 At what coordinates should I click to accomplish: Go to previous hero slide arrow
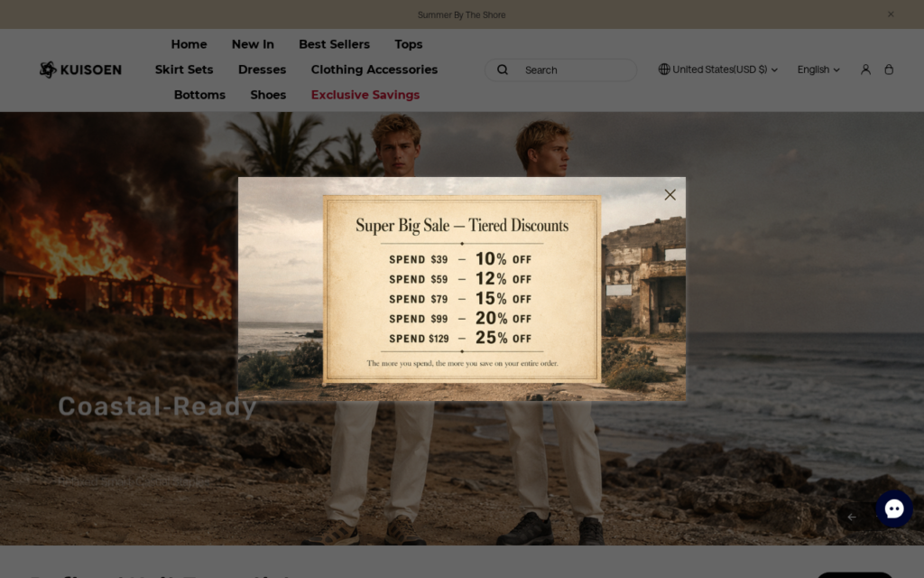[852, 517]
